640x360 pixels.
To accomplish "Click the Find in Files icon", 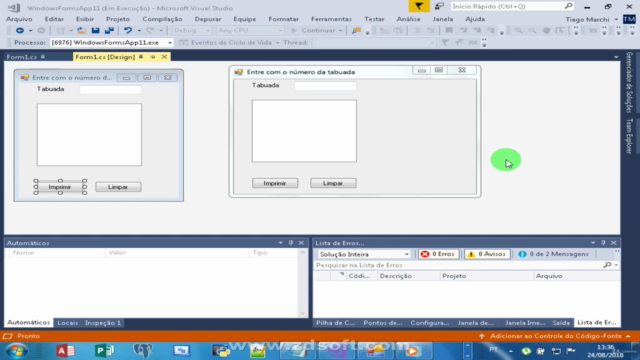I will point(356,31).
